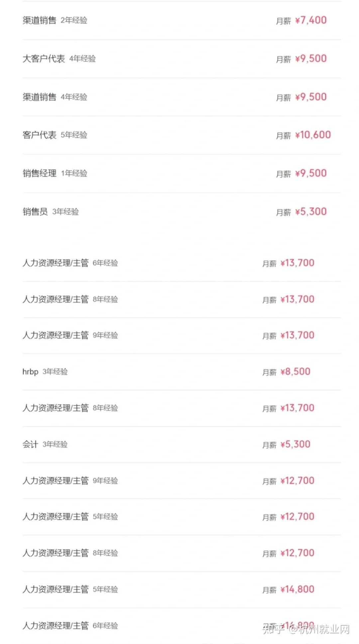Viewport: 359px width, 644px height.
Task: Open the 销售经理 1年经验 row
Action: [x=182, y=173]
